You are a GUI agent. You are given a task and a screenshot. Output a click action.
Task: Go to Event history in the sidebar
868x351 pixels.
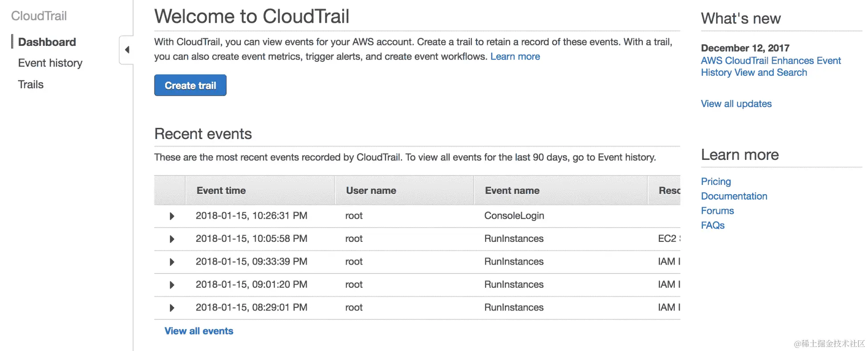pos(50,63)
